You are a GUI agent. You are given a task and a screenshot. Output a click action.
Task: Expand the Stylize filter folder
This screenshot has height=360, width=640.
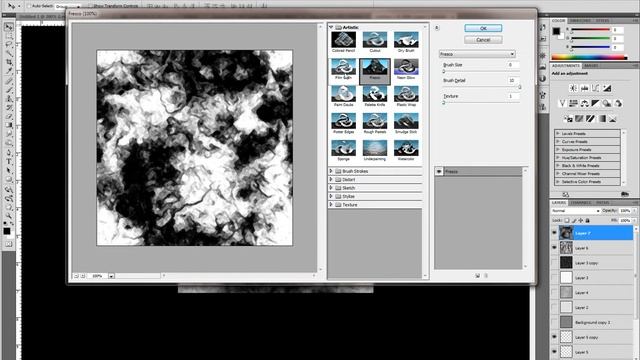tap(331, 196)
